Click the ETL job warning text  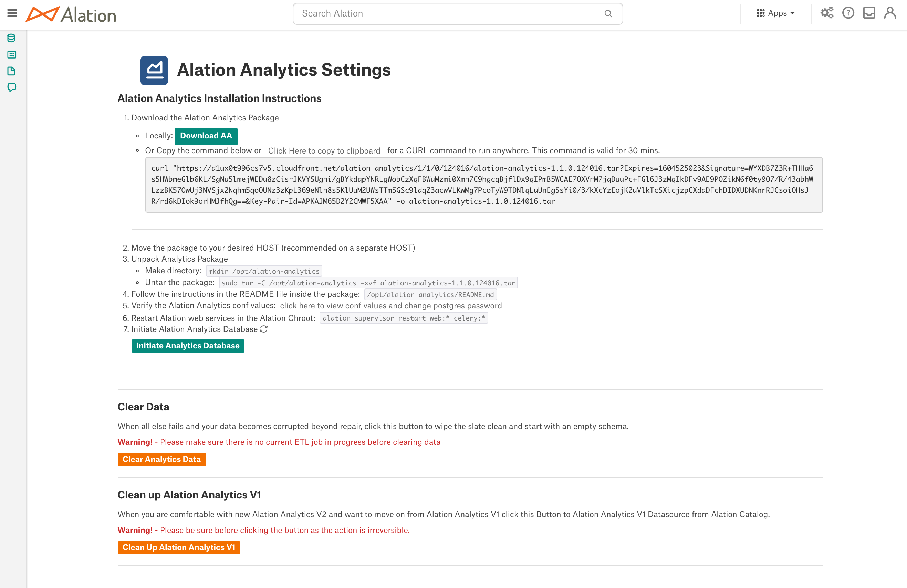[x=279, y=442]
